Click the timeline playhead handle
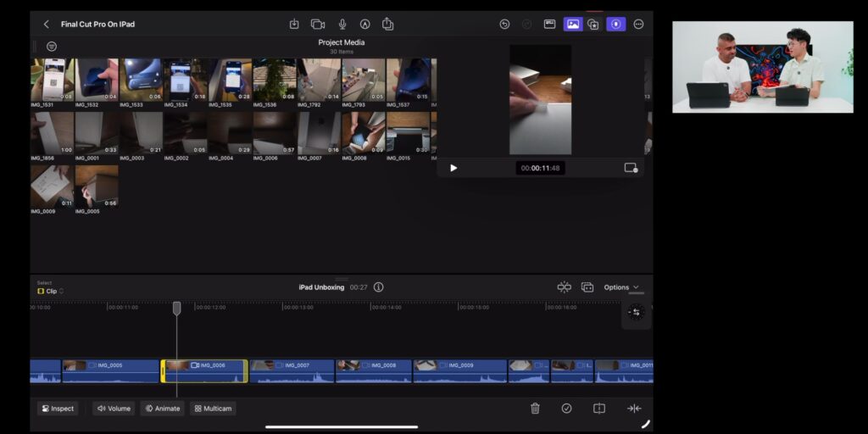 [176, 309]
